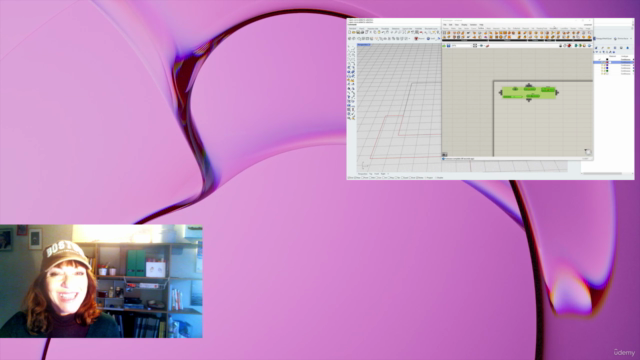Open the Help menu in Grasshopper

[x=481, y=24]
